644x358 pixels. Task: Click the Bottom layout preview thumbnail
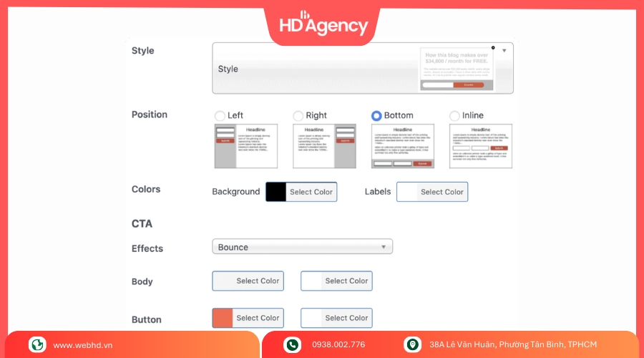point(402,146)
